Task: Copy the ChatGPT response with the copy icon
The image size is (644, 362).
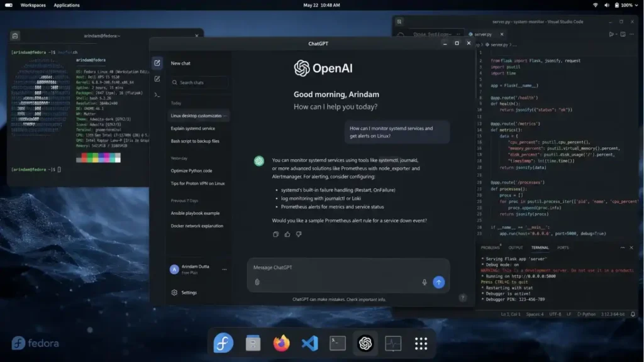Action: (275, 234)
